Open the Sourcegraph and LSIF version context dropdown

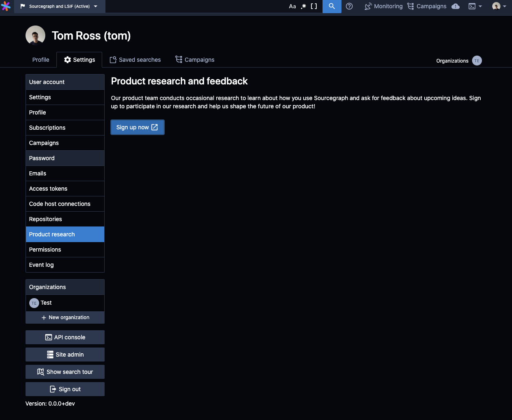59,6
